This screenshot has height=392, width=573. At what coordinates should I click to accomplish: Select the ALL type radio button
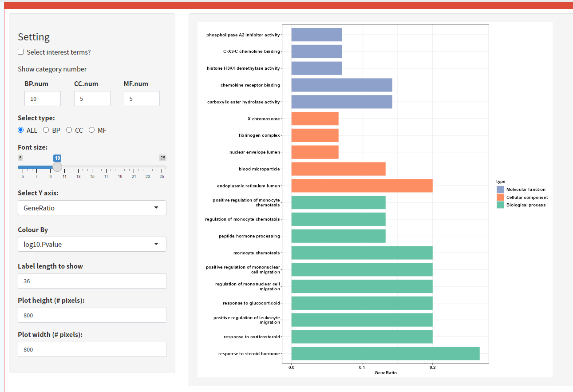[21, 130]
